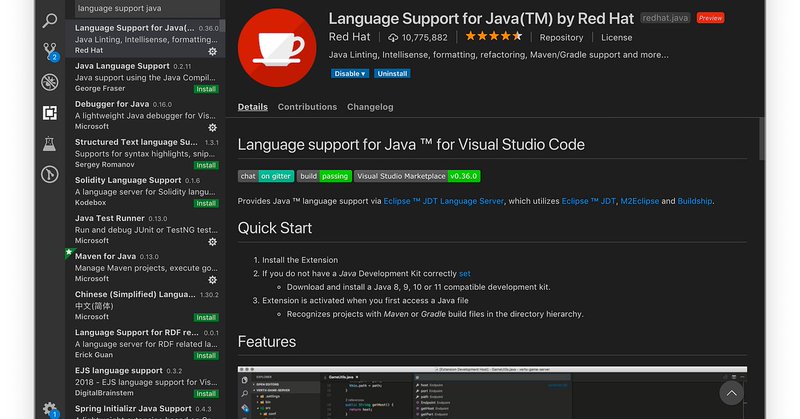Open the Buildship link
The width and height of the screenshot is (800, 419).
[x=694, y=201]
